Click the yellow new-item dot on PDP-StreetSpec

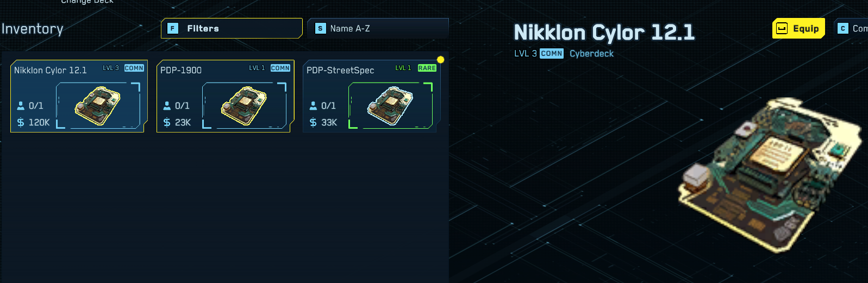coord(441,59)
